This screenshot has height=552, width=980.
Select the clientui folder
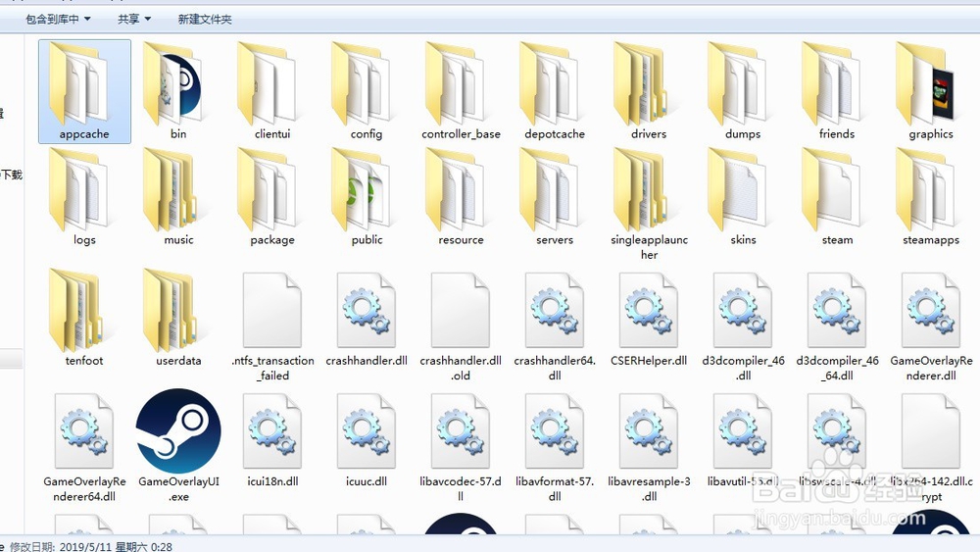coord(272,91)
